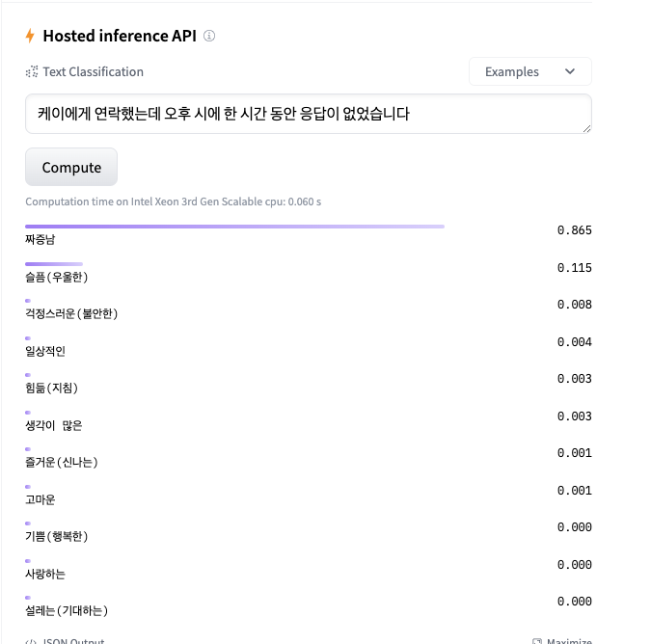Expand the JSON Output section

(x=66, y=641)
